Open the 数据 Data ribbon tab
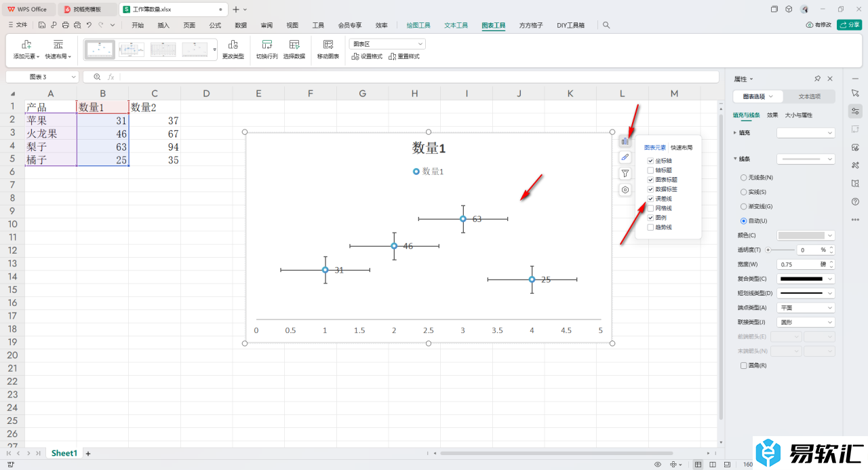The image size is (868, 470). (x=241, y=25)
